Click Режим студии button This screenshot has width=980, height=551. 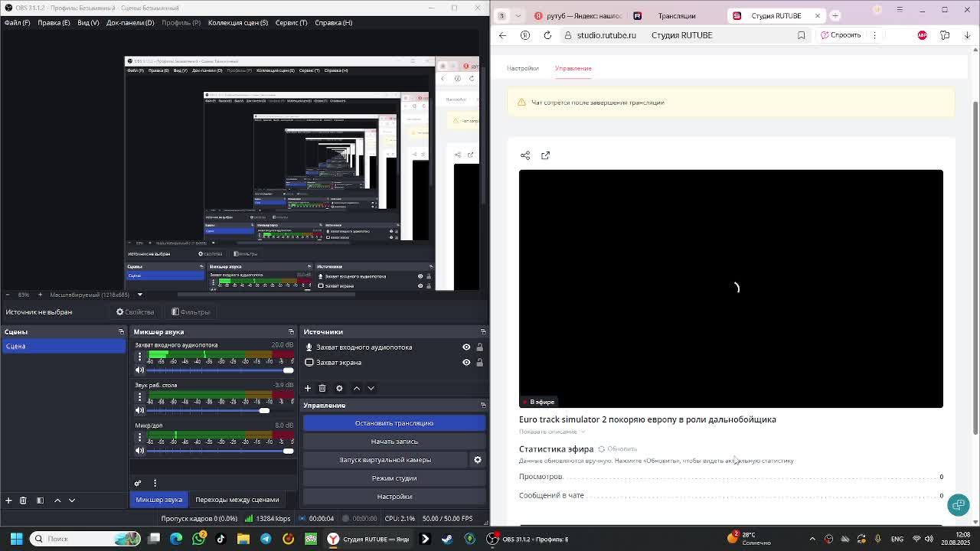tap(394, 478)
